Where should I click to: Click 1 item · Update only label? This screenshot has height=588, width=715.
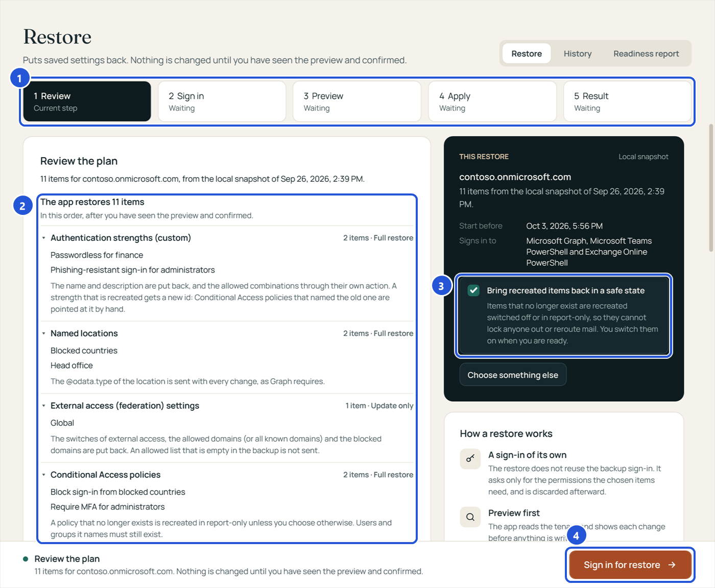tap(379, 406)
